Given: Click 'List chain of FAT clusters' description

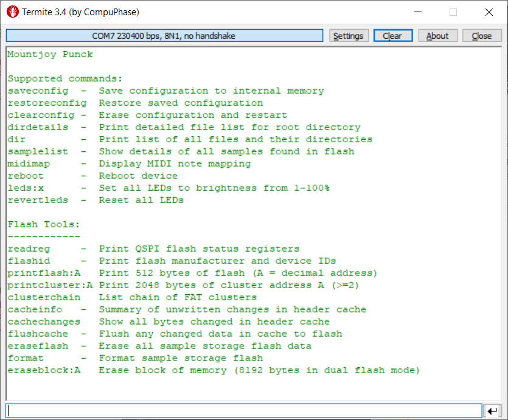Looking at the screenshot, I should click(178, 297).
